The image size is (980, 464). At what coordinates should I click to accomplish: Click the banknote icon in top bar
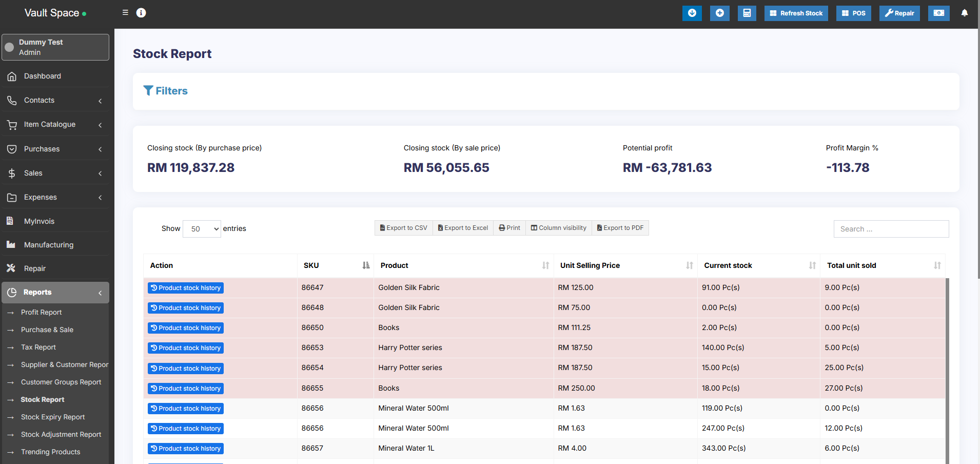938,13
